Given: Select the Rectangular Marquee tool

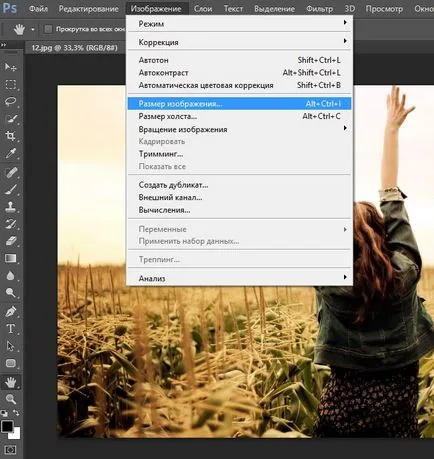Looking at the screenshot, I should pos(10,84).
